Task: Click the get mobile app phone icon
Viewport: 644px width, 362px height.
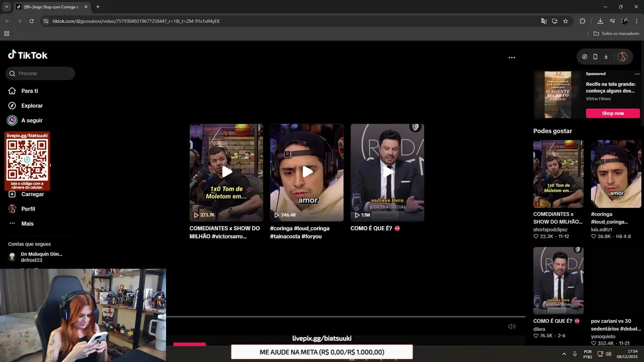Action: click(595, 57)
